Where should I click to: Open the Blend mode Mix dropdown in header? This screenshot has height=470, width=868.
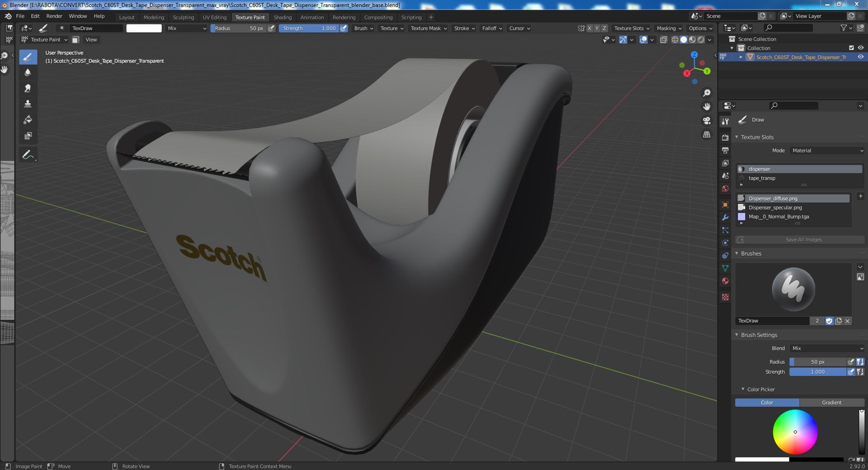187,28
